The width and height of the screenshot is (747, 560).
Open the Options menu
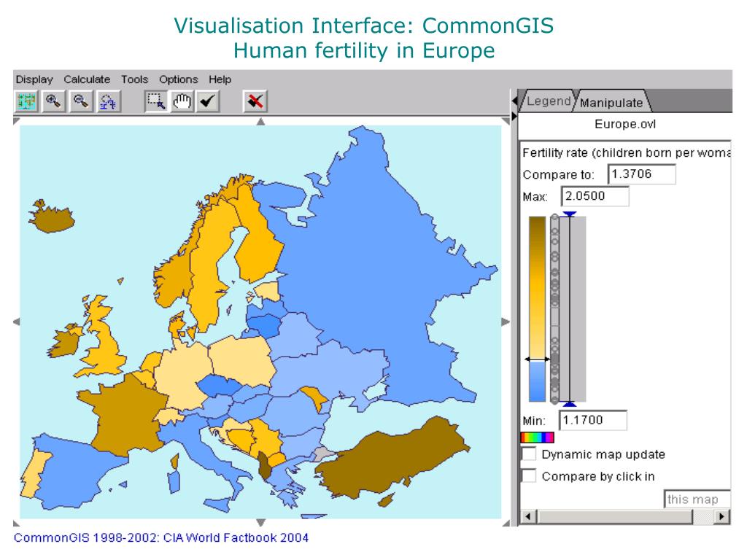(178, 79)
